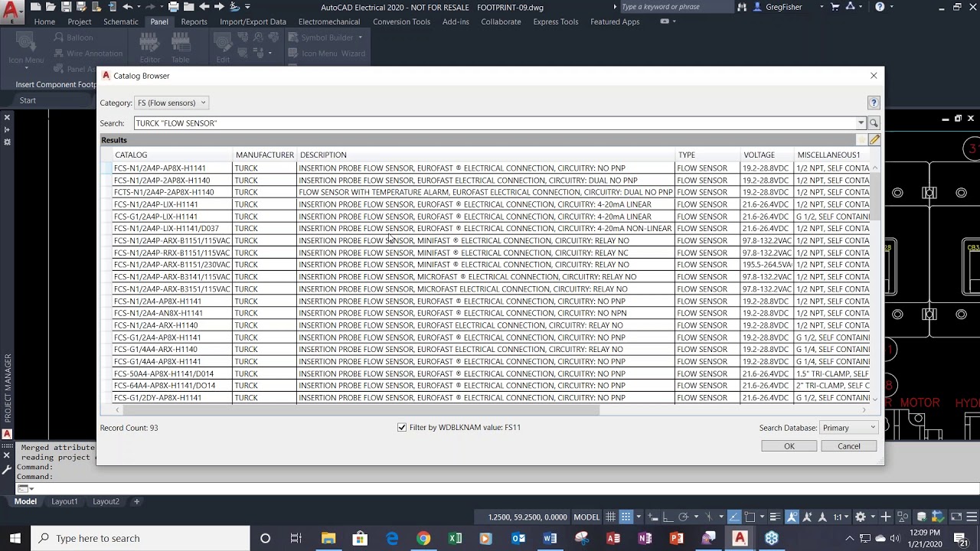Select the FCS-G1/2A4P-LIX-H1141 catalog row
The image size is (980, 551).
pos(491,217)
